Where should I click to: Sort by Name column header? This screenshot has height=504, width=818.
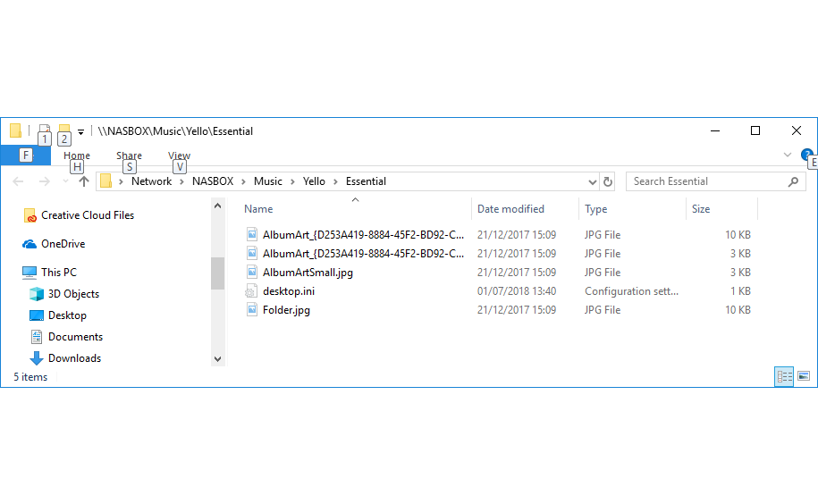coord(258,209)
